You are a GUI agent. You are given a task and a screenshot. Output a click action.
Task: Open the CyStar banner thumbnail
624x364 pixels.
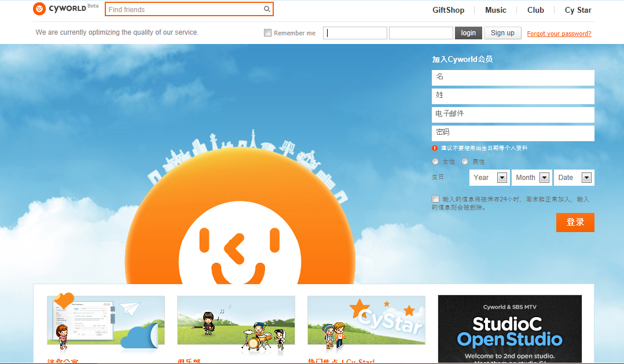366,322
